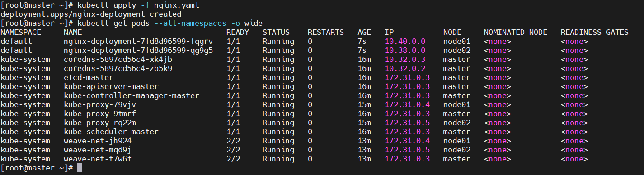Click nominated node <none> for kube-proxy-9tmrf

498,114
